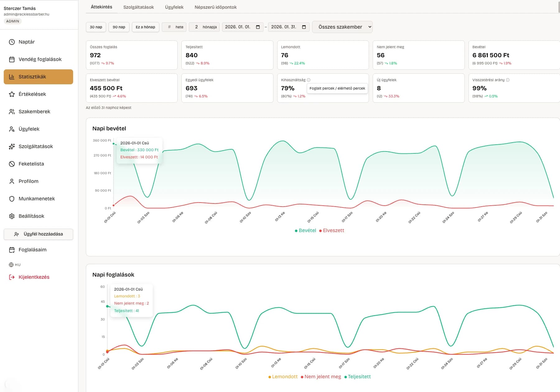Click the Feketelista ban icon
Screen dimensions: 560x392
point(12,164)
